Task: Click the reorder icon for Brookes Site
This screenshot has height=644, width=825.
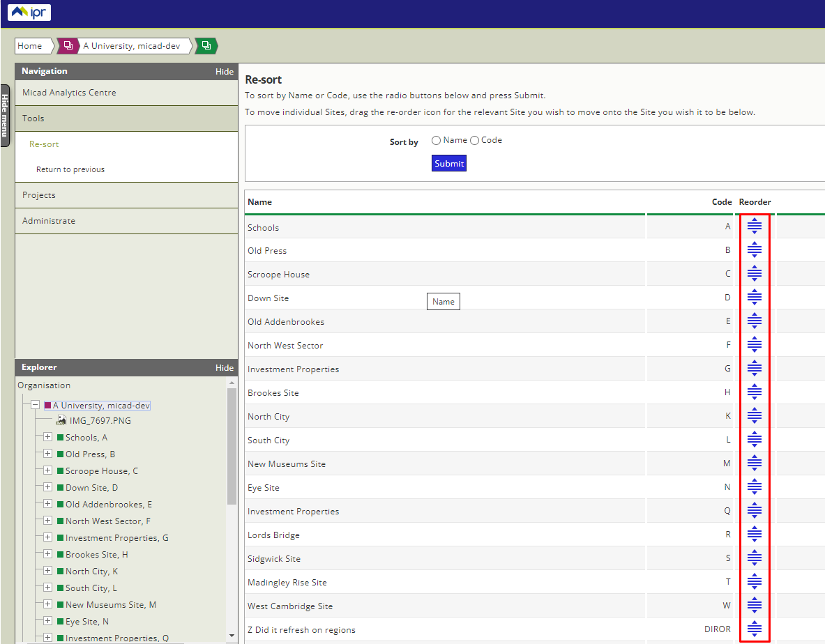Action: [x=754, y=392]
